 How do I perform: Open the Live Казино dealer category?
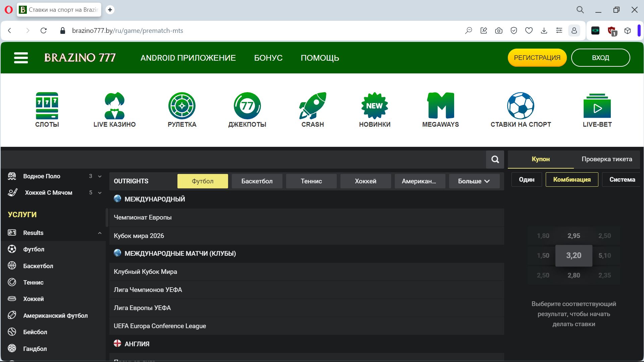coord(114,110)
